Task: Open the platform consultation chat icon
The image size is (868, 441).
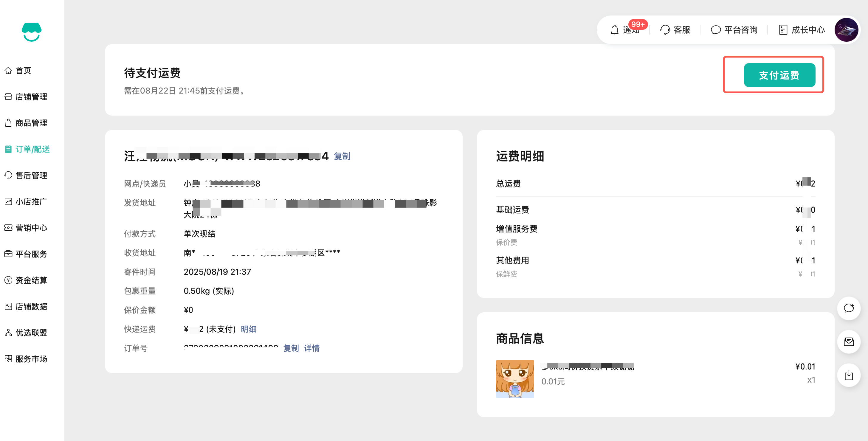Action: click(x=715, y=30)
